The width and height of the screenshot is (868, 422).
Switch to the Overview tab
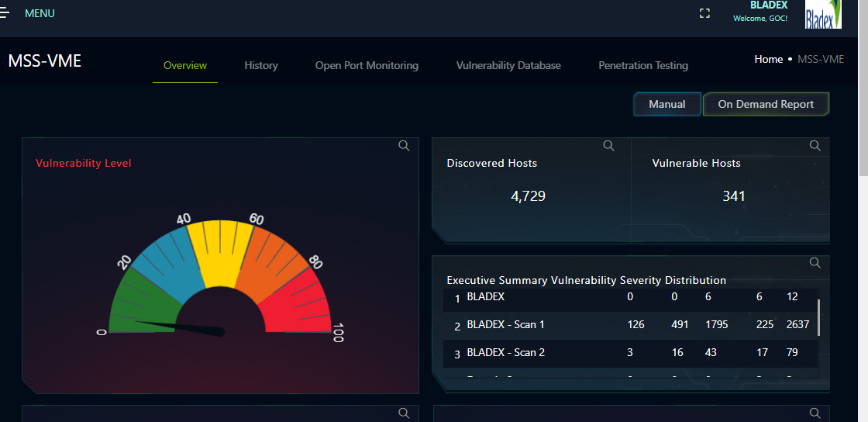tap(185, 65)
